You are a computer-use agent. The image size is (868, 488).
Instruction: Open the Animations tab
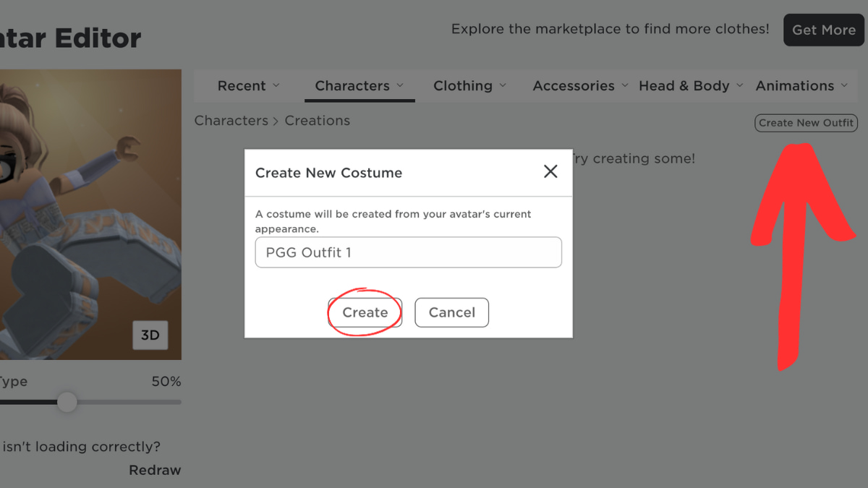coord(796,85)
